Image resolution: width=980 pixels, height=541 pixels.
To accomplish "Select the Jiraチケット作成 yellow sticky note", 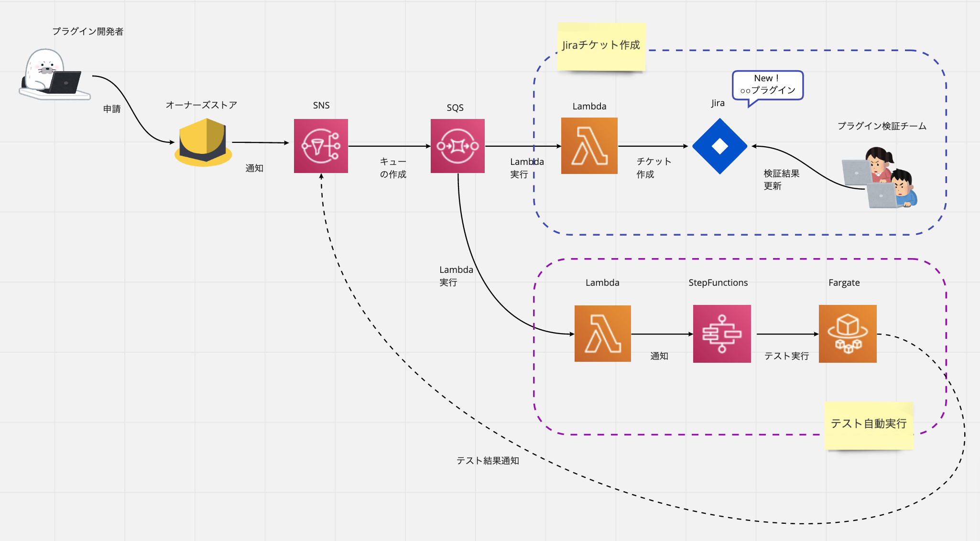I will (x=601, y=47).
